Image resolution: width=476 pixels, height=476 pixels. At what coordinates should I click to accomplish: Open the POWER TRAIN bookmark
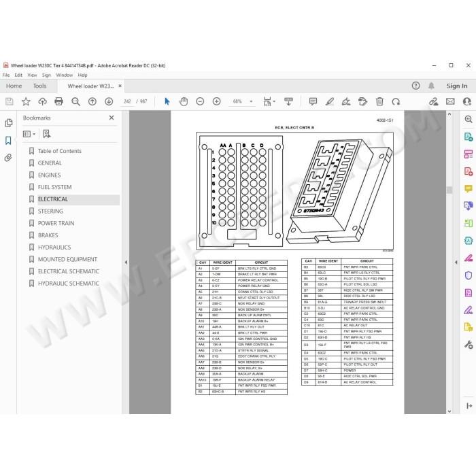coord(56,223)
